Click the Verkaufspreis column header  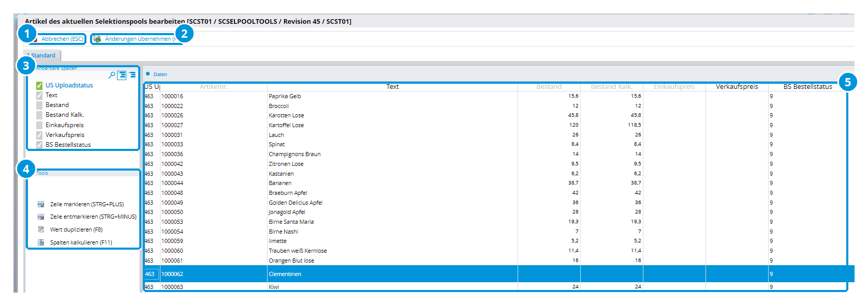[x=737, y=87]
